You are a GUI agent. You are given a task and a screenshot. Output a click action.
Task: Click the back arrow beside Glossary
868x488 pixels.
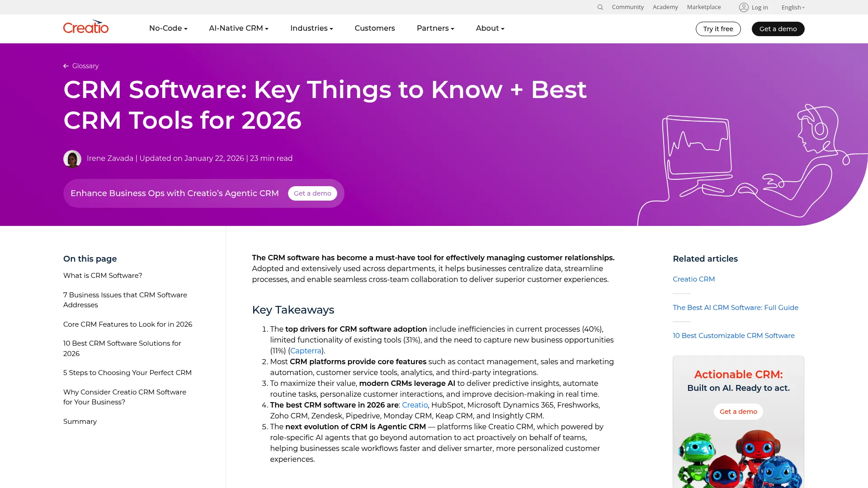66,66
